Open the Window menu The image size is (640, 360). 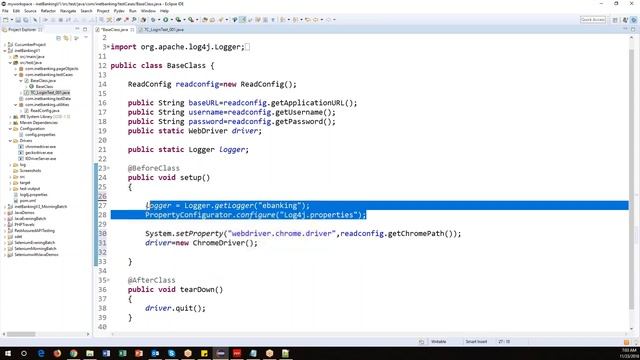click(x=148, y=11)
